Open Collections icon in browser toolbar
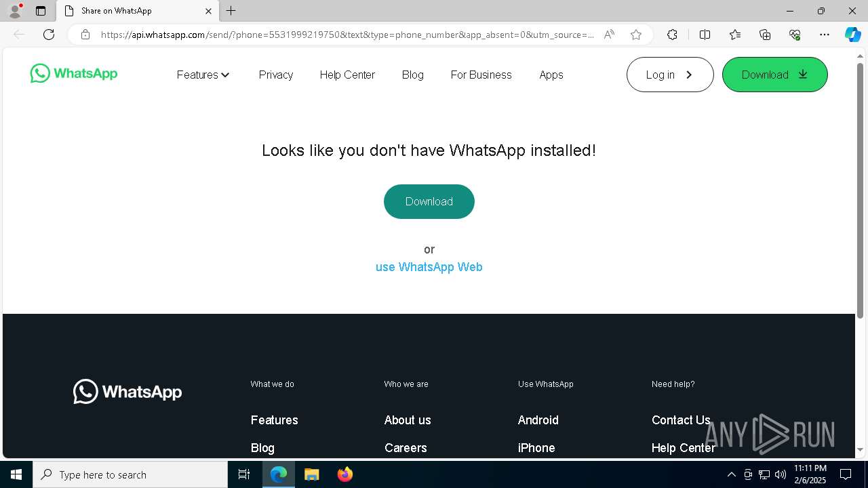 765,35
